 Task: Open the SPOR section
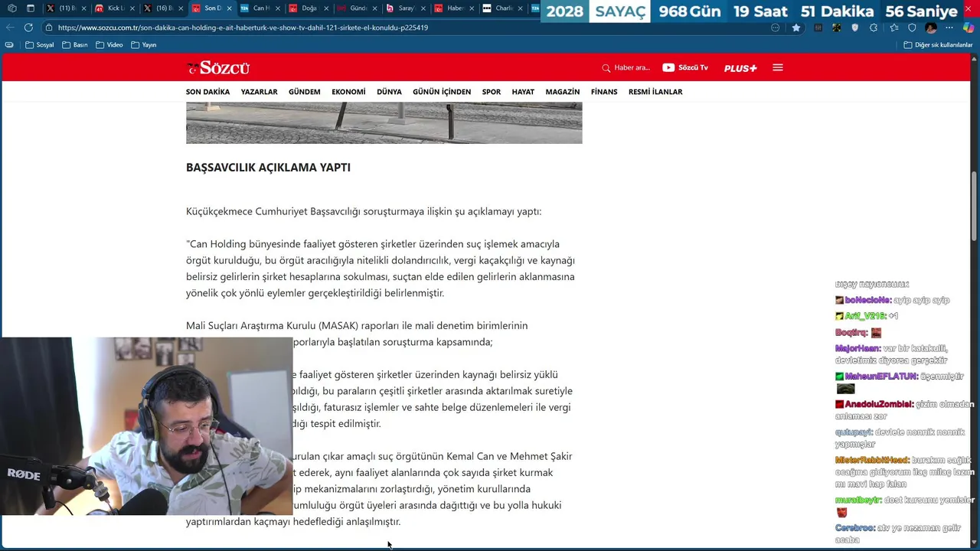tap(491, 92)
